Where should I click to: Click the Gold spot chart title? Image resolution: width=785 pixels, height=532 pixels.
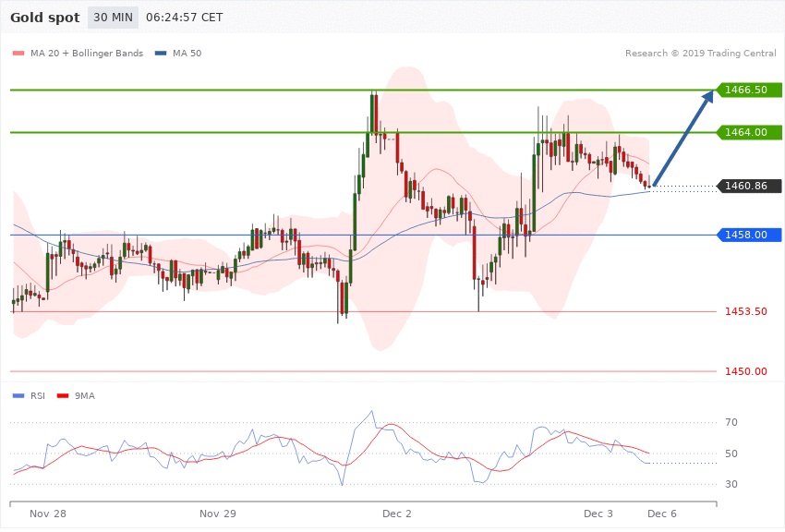(44, 18)
